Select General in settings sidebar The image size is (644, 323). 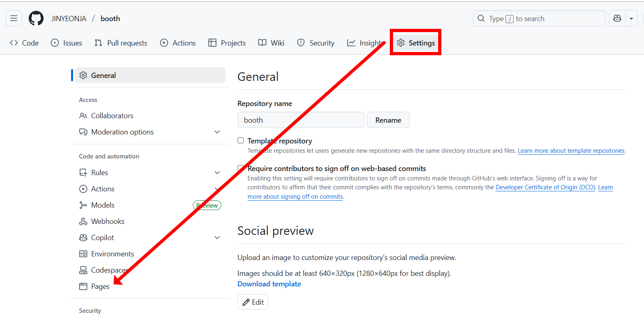pos(150,75)
